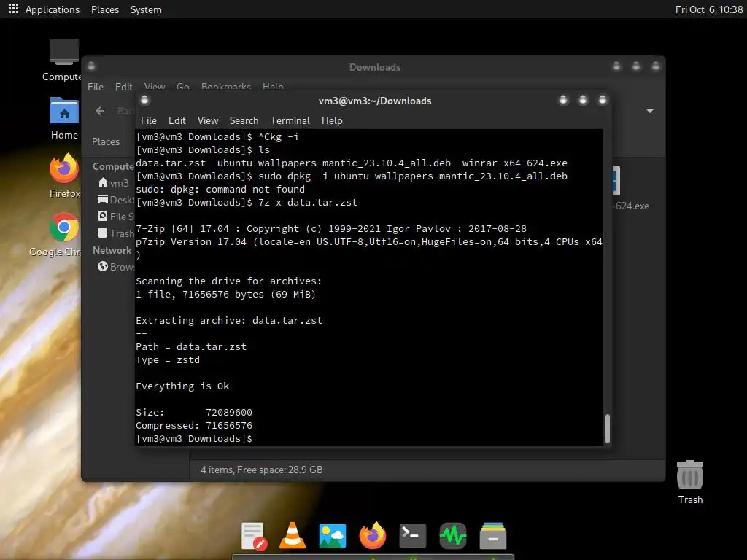Click the Network heading in Downloads sidebar
The image size is (747, 560).
112,251
